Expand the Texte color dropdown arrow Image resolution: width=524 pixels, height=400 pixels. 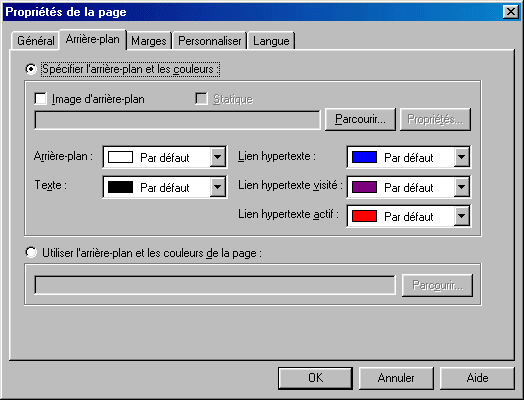pyautogui.click(x=218, y=186)
